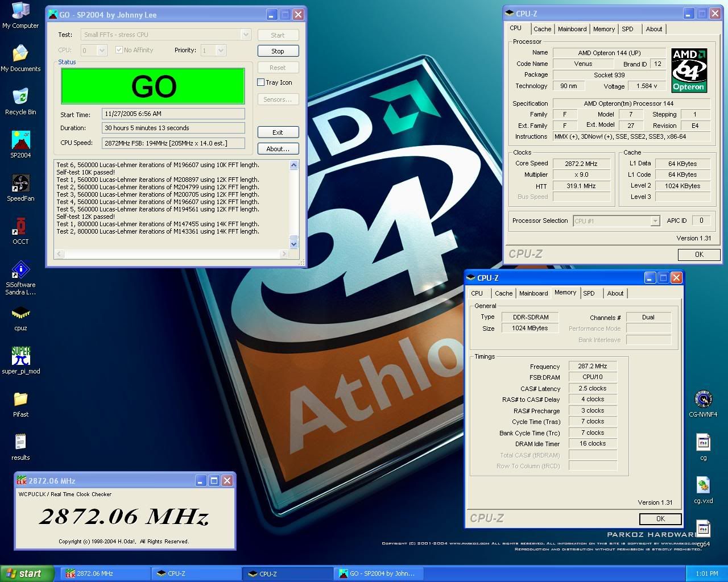The width and height of the screenshot is (728, 582).
Task: Open the Processor Selection dropdown
Action: 655,221
